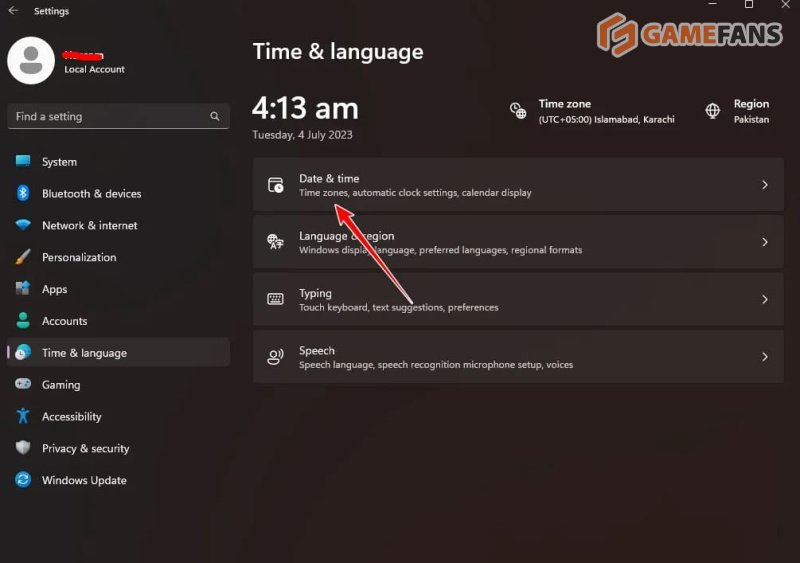The image size is (800, 563).
Task: Select Accounts in the sidebar
Action: 64,321
